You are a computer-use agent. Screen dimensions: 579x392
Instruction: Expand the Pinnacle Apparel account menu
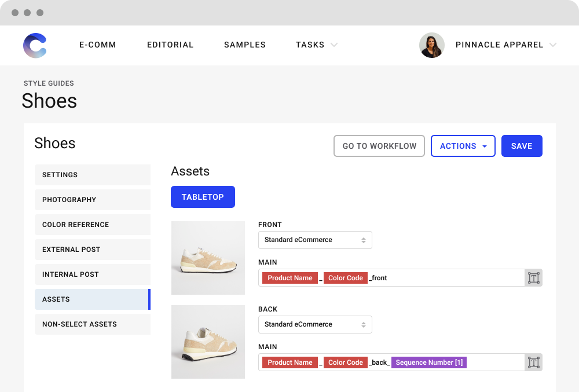click(554, 45)
